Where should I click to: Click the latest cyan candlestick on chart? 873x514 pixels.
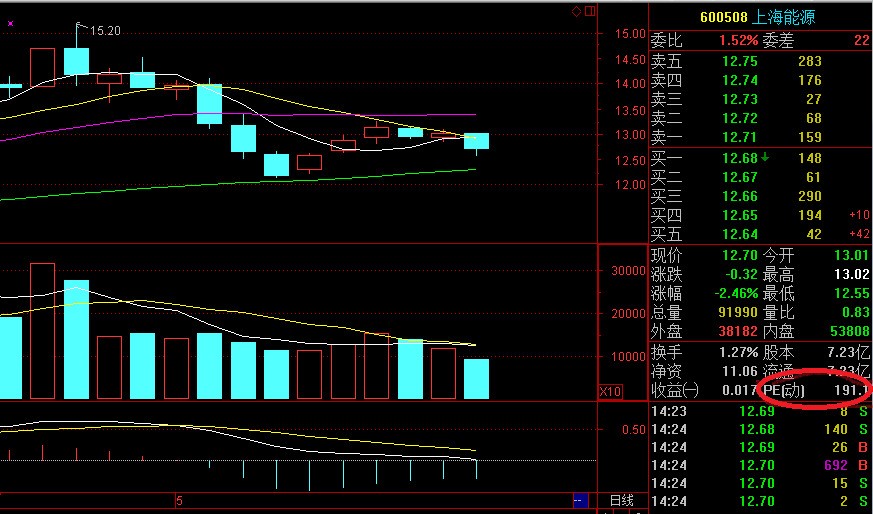pyautogui.click(x=476, y=141)
